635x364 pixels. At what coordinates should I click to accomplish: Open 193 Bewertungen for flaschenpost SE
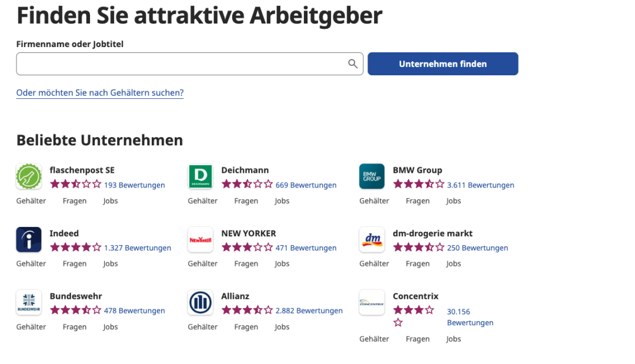[134, 185]
